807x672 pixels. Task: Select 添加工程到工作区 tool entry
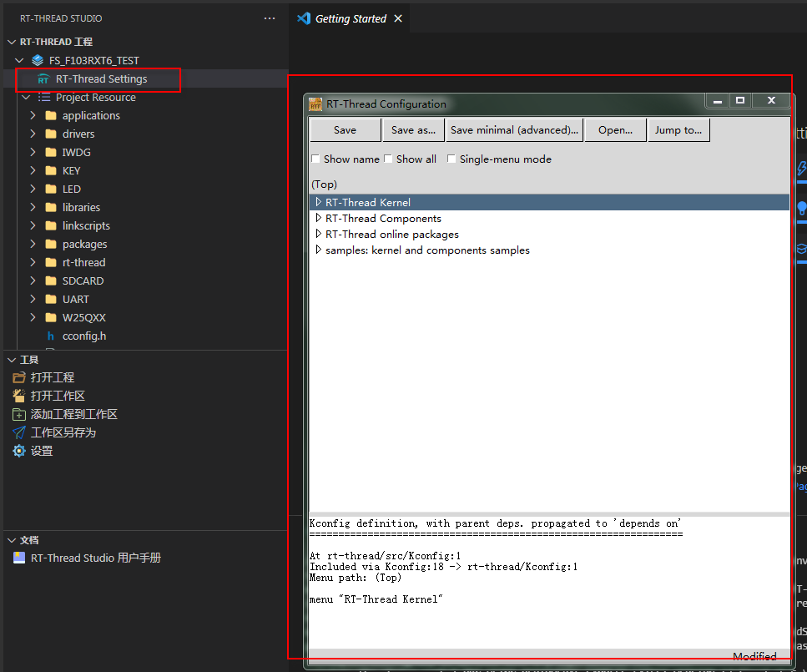click(x=73, y=415)
